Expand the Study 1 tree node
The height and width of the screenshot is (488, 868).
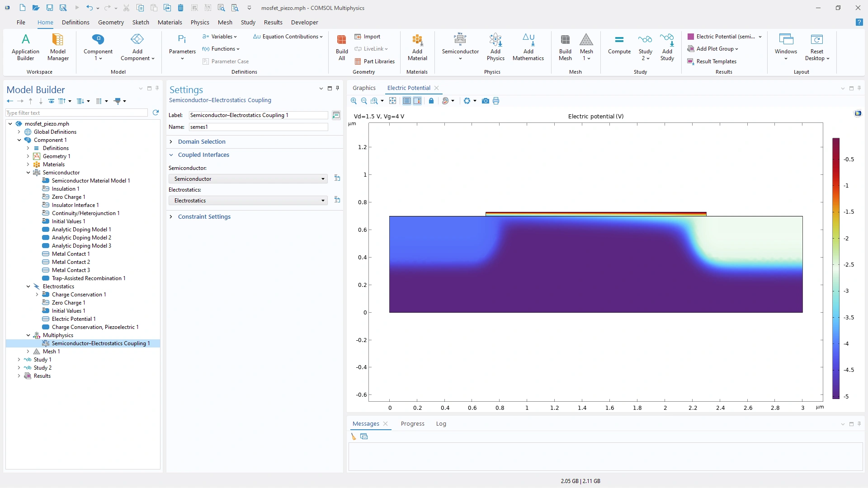pos(19,360)
